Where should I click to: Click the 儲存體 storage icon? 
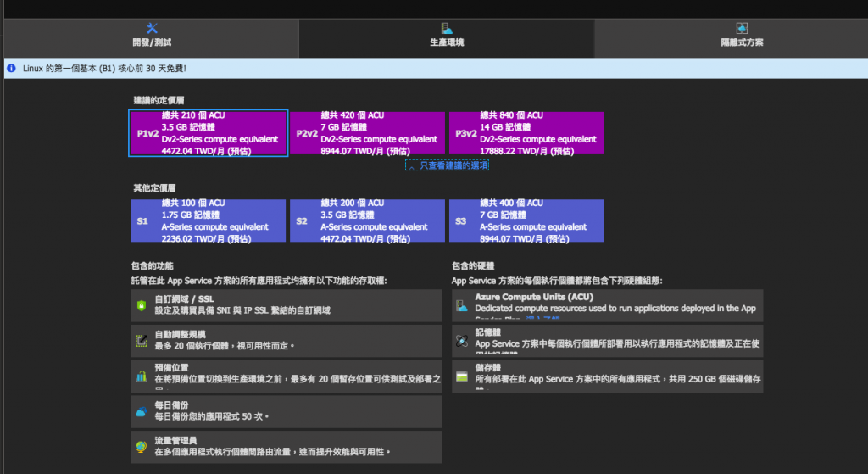[462, 376]
